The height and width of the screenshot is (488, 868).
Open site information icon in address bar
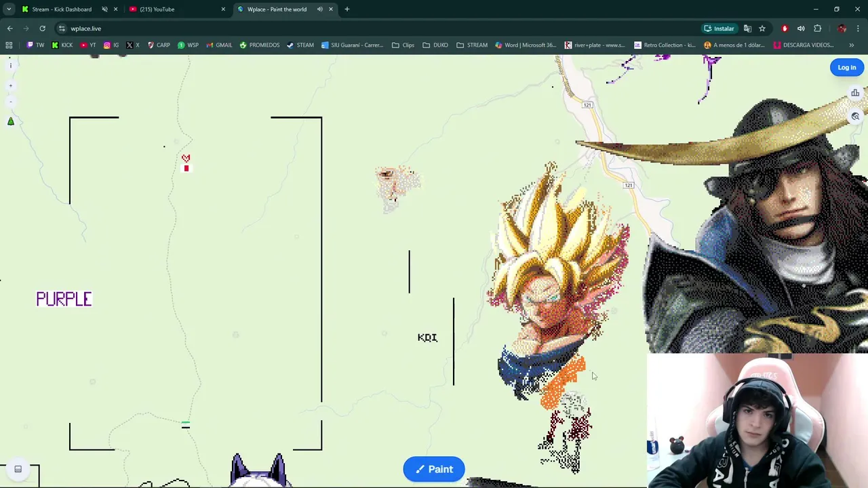(62, 28)
